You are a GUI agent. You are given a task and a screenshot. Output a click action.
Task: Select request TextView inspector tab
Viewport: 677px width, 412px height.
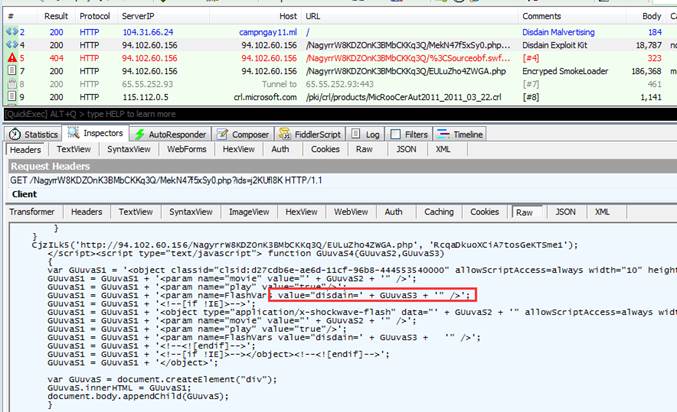(x=73, y=149)
